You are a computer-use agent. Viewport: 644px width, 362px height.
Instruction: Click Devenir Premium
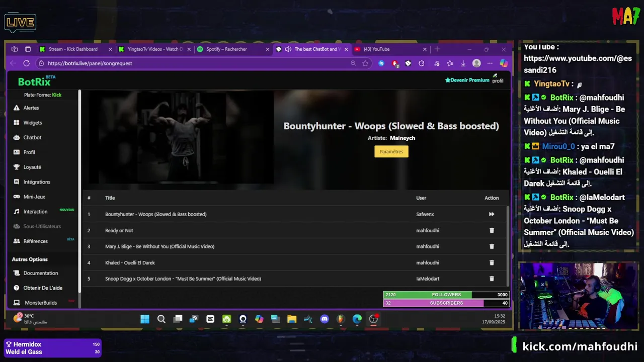[467, 80]
